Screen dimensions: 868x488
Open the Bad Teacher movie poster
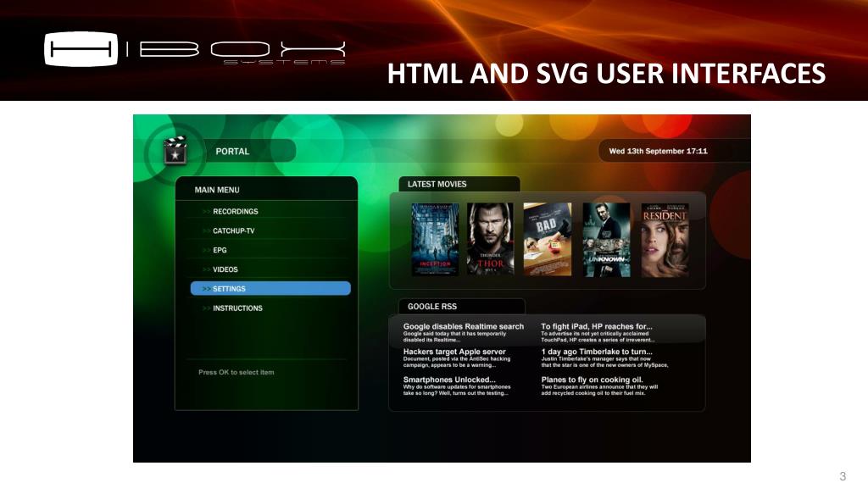[x=548, y=239]
